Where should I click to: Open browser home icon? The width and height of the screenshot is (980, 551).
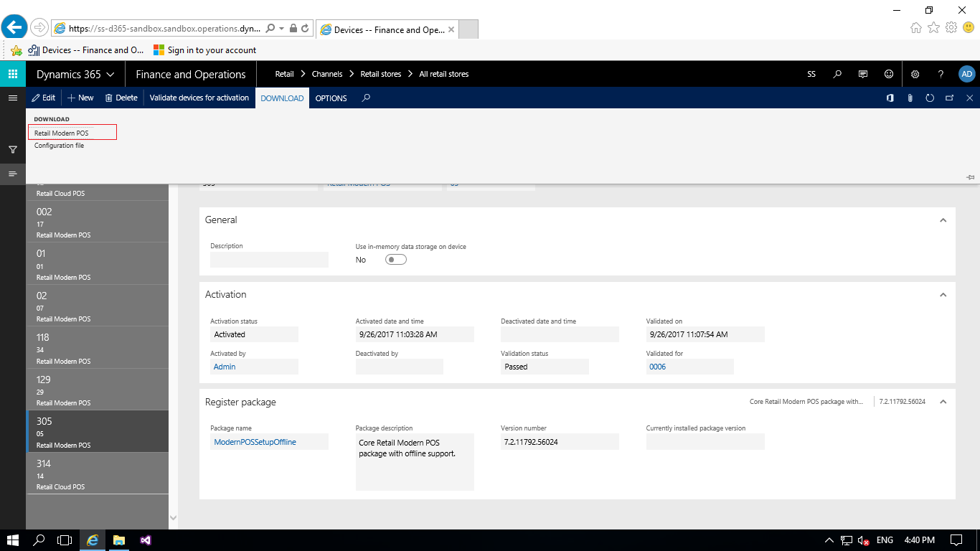tap(916, 28)
